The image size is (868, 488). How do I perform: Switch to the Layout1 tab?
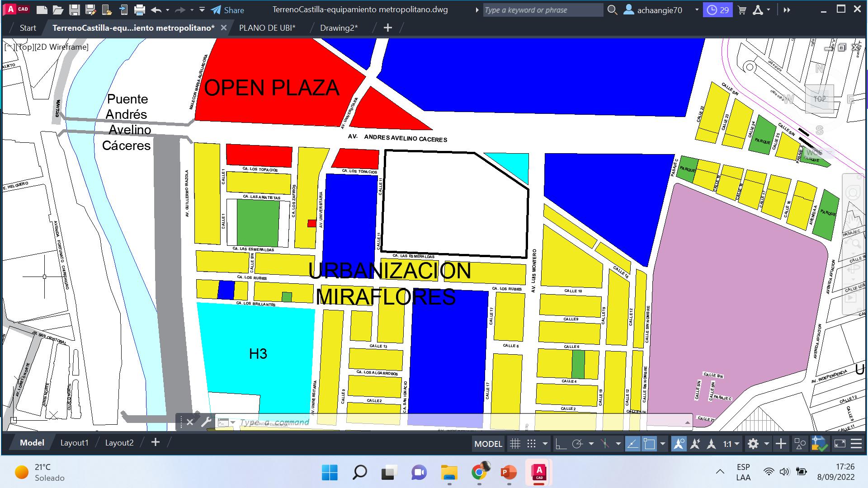tap(75, 443)
